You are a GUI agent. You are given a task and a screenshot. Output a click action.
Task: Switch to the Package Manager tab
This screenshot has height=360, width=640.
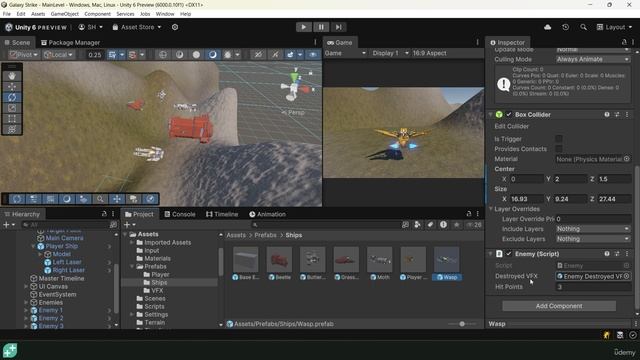pos(70,42)
